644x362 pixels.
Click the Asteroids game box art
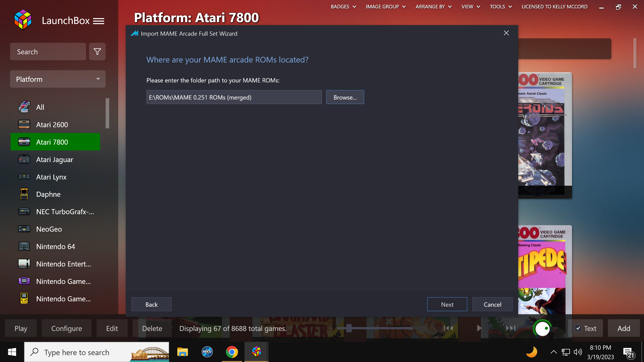545,135
